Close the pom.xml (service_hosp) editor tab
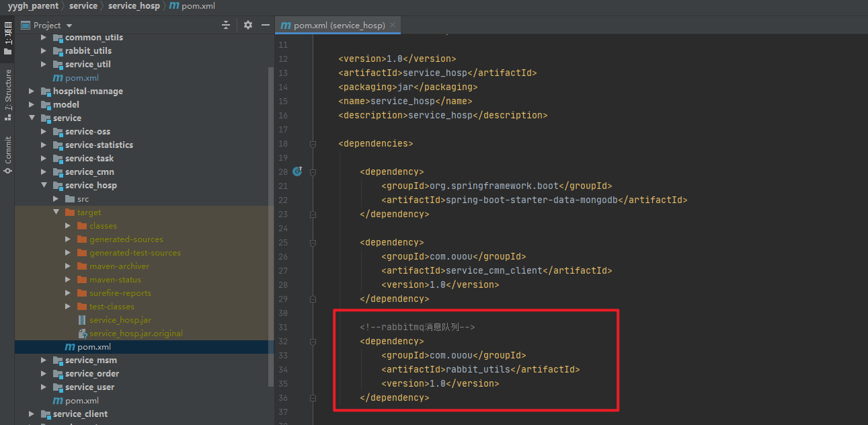This screenshot has height=425, width=868. point(393,25)
